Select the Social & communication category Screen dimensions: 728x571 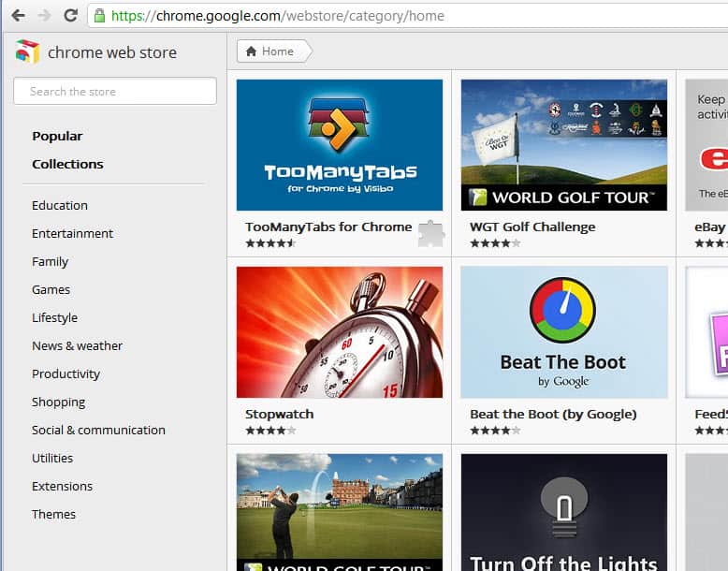click(x=98, y=430)
